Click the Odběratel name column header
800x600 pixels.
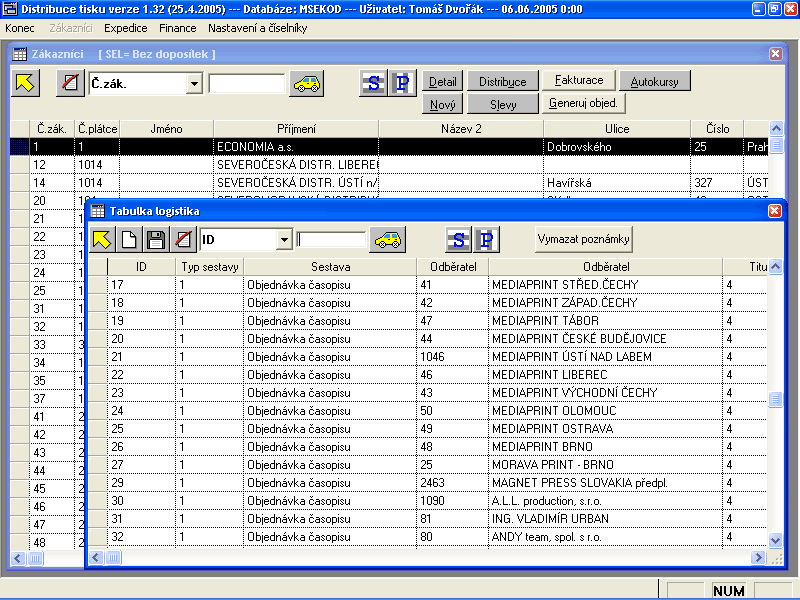pos(606,267)
